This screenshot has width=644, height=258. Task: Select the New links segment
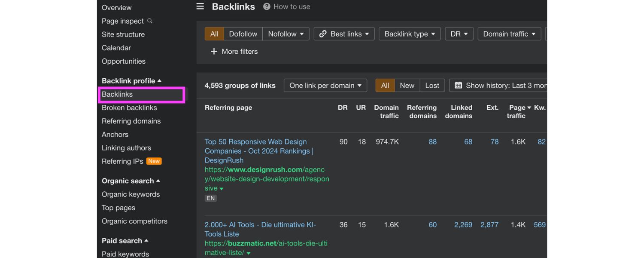coord(407,85)
